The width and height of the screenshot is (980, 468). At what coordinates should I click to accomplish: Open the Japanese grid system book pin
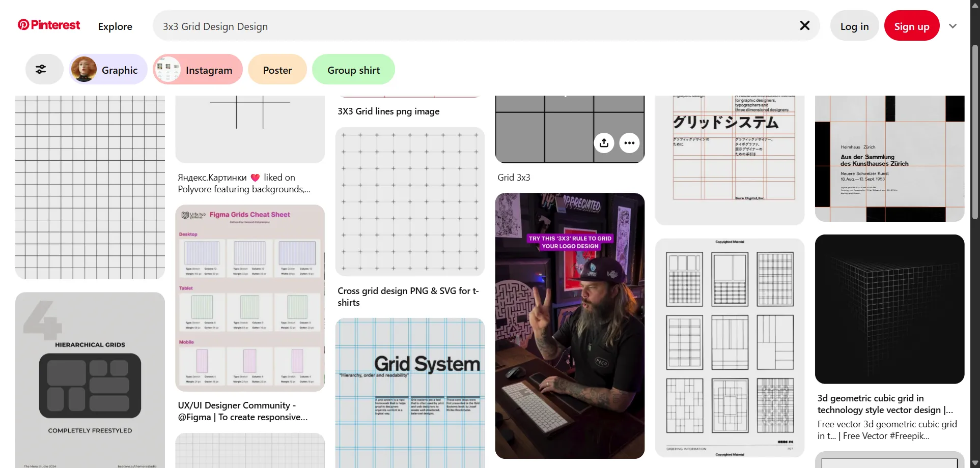(730, 160)
